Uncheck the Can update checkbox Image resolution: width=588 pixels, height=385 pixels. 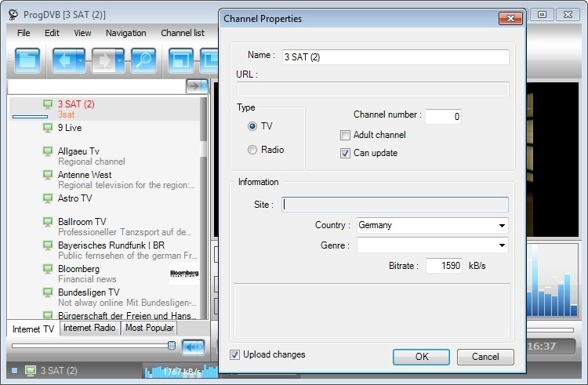tap(345, 154)
